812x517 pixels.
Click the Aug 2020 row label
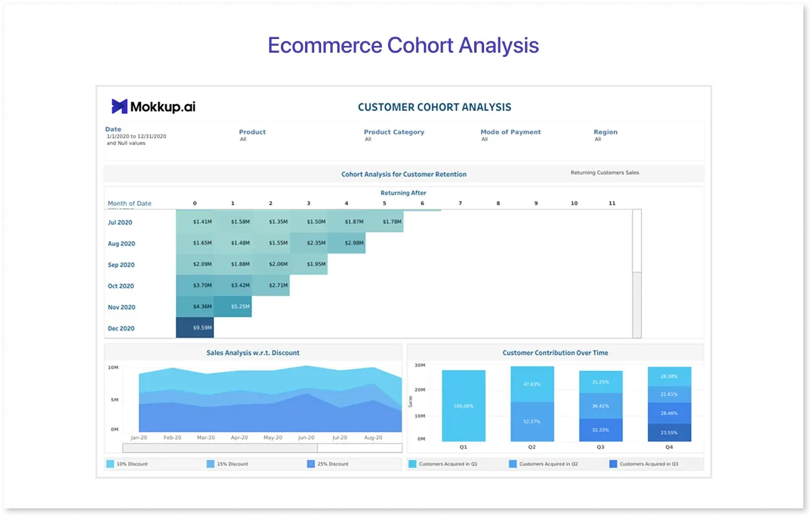tap(121, 244)
